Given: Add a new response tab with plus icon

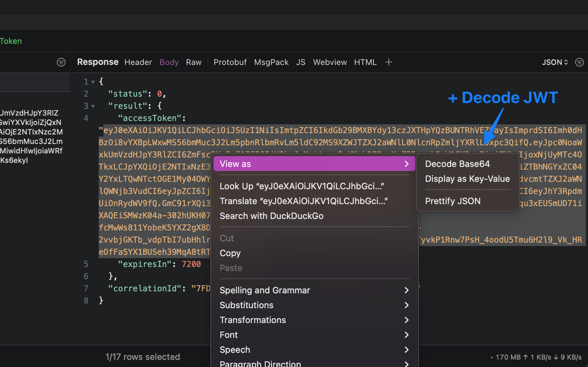Looking at the screenshot, I should click(389, 62).
